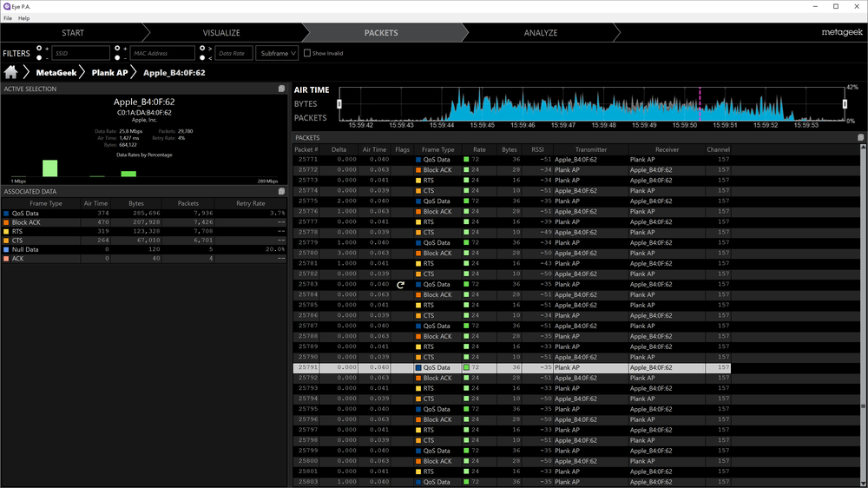The height and width of the screenshot is (488, 868).
Task: Select packet row 25803
Action: pyautogui.click(x=512, y=482)
